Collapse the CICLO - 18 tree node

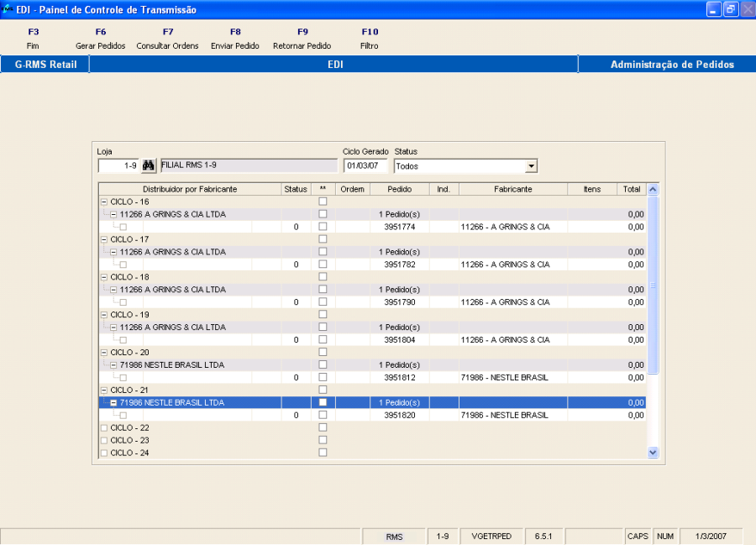click(x=104, y=277)
